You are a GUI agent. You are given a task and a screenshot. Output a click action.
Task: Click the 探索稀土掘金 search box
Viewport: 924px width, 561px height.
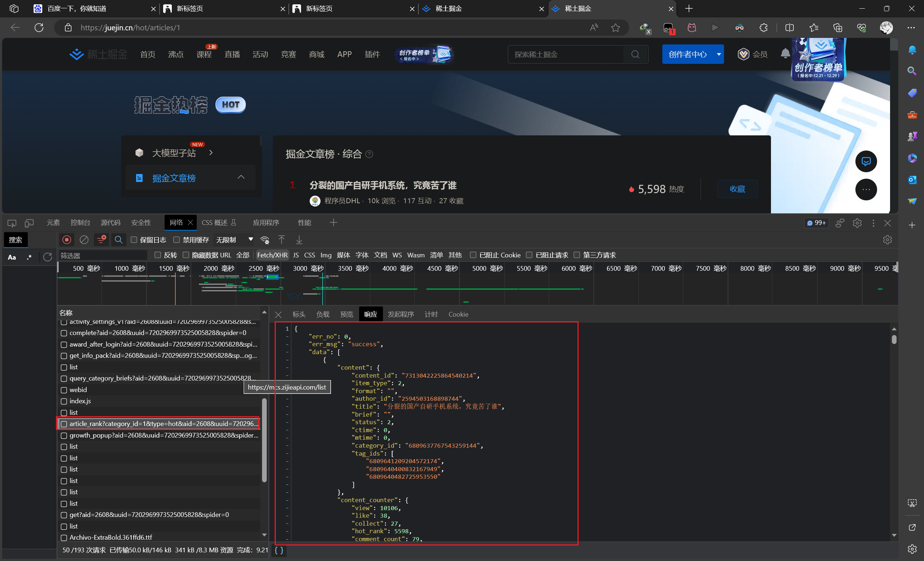(566, 55)
